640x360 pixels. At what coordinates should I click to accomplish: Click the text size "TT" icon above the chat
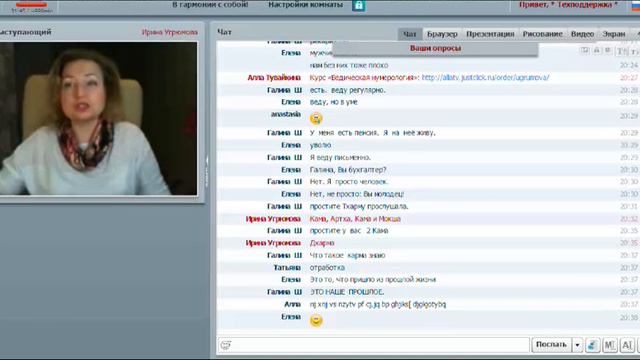coord(622,51)
